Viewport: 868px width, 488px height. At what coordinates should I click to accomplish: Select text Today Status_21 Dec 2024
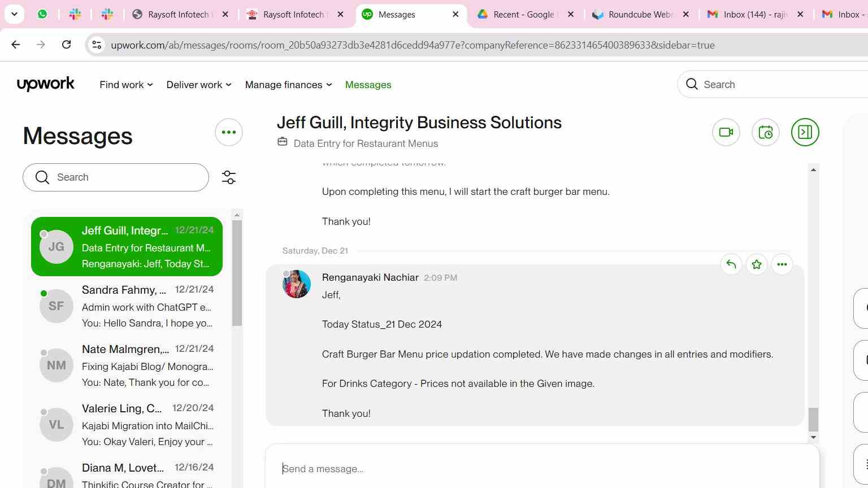click(381, 324)
